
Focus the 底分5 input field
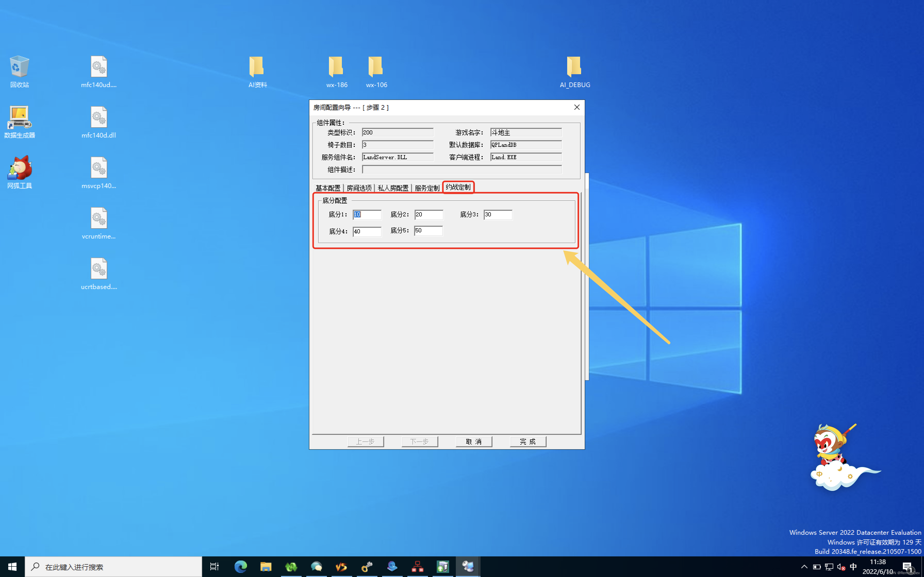tap(428, 231)
